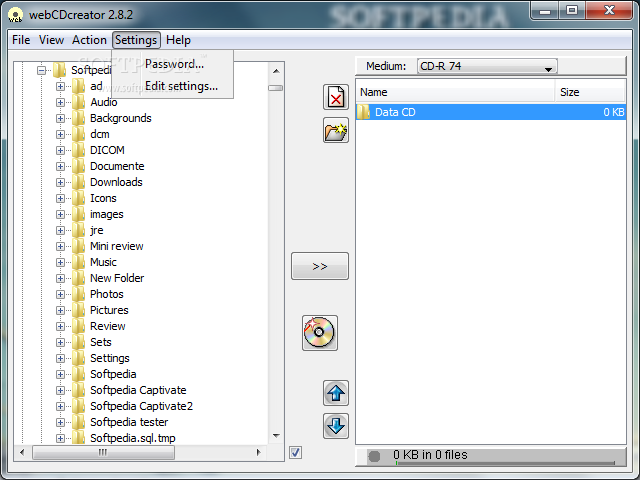Click the remove file icon with red X

336,97
